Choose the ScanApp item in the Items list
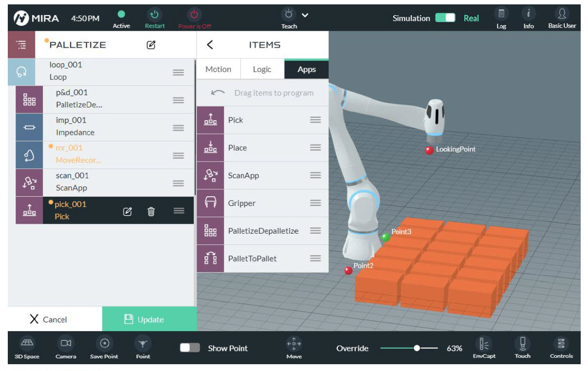This screenshot has width=588, height=371. pyautogui.click(x=263, y=175)
